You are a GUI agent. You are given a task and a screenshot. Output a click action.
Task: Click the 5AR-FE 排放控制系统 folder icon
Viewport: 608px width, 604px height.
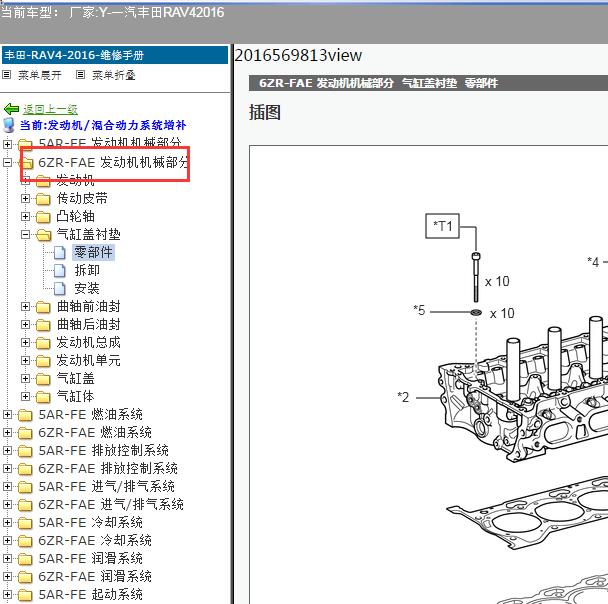click(25, 451)
